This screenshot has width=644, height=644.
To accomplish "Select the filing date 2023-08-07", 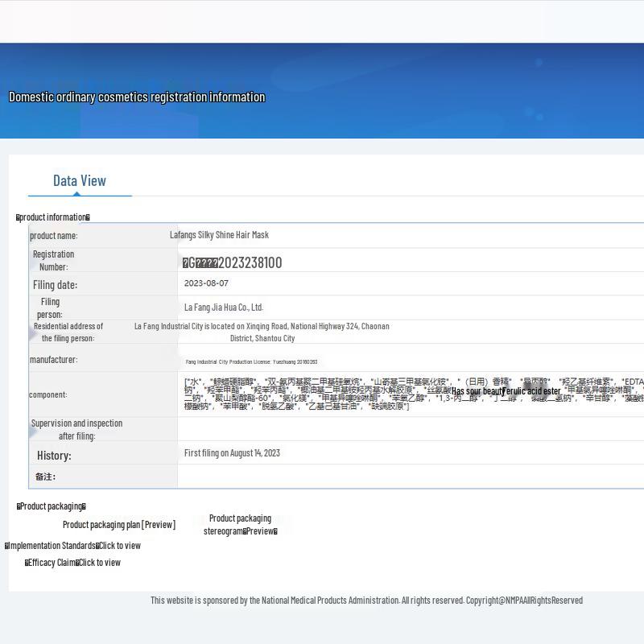I will (206, 283).
